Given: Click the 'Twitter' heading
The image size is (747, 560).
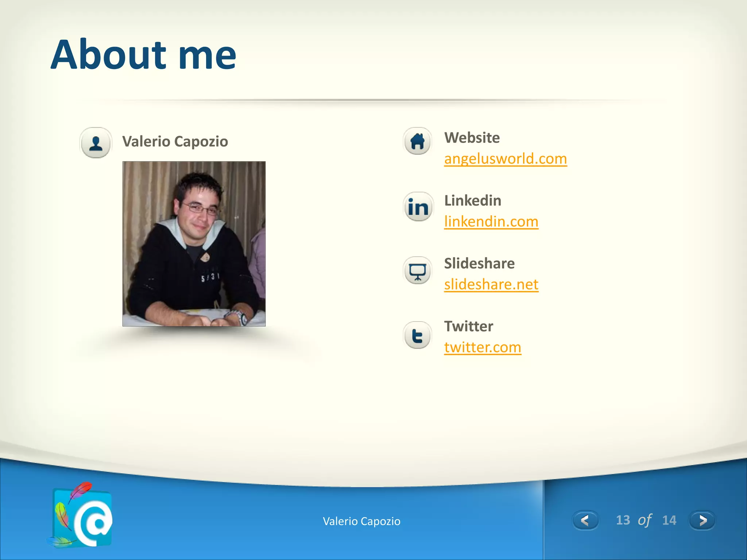Looking at the screenshot, I should 469,326.
